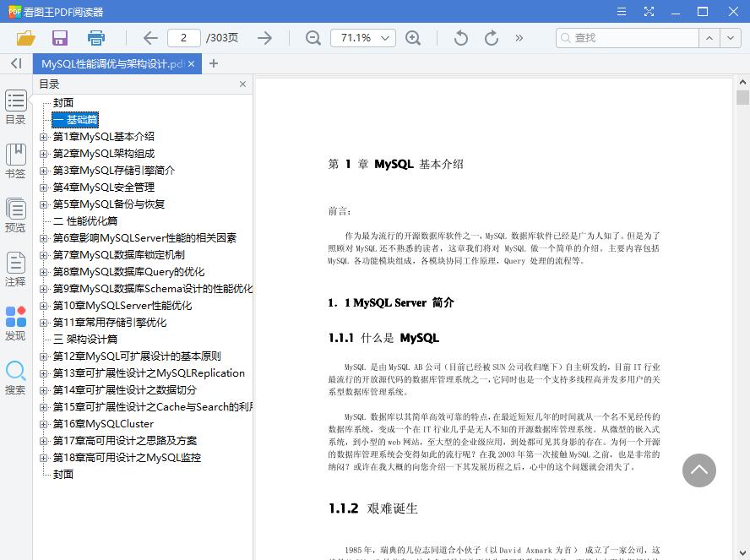This screenshot has height=560, width=750.
Task: Open a new tab with the plus button
Action: [214, 63]
